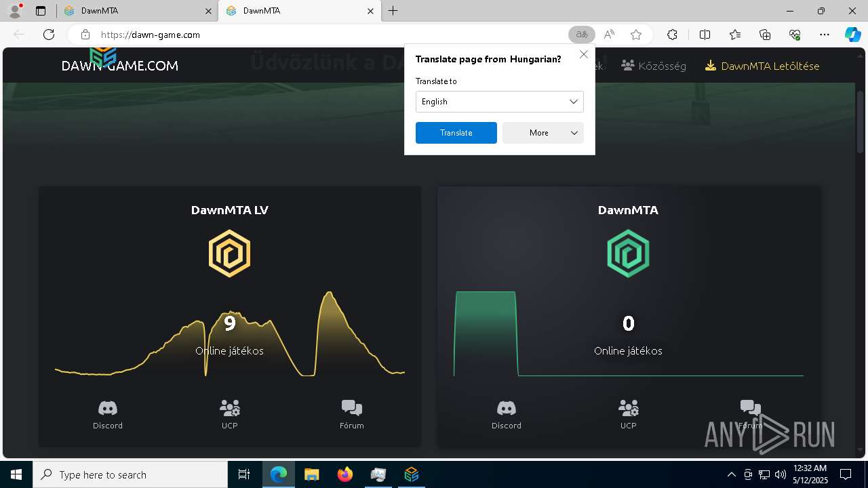Toggle split screen view
The width and height of the screenshot is (868, 488).
coord(705,35)
